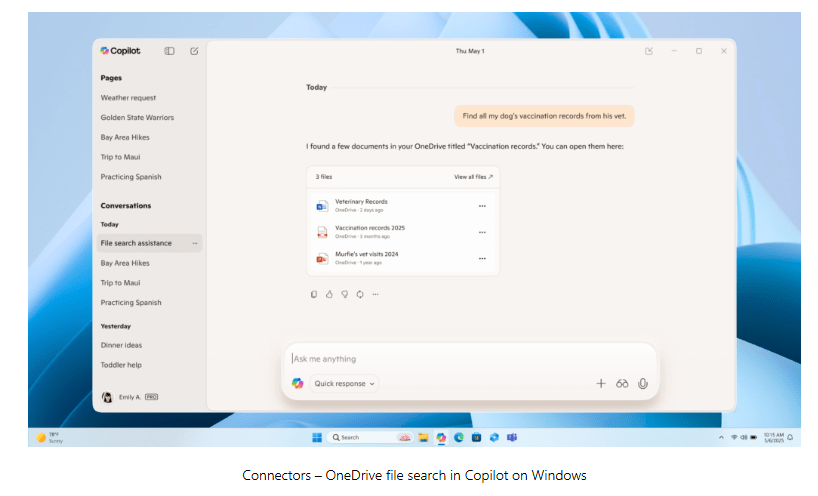Copy the response with the copy icon
Image resolution: width=818 pixels, height=496 pixels.
[314, 294]
